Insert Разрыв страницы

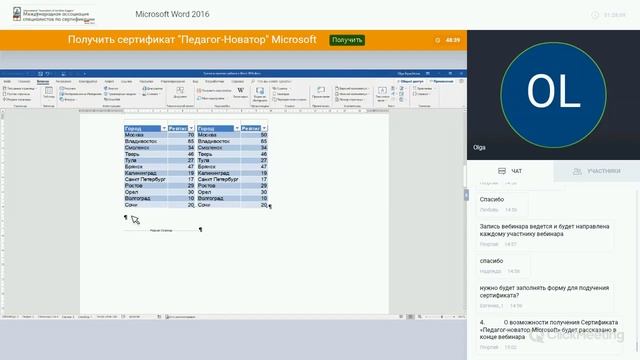17,99
